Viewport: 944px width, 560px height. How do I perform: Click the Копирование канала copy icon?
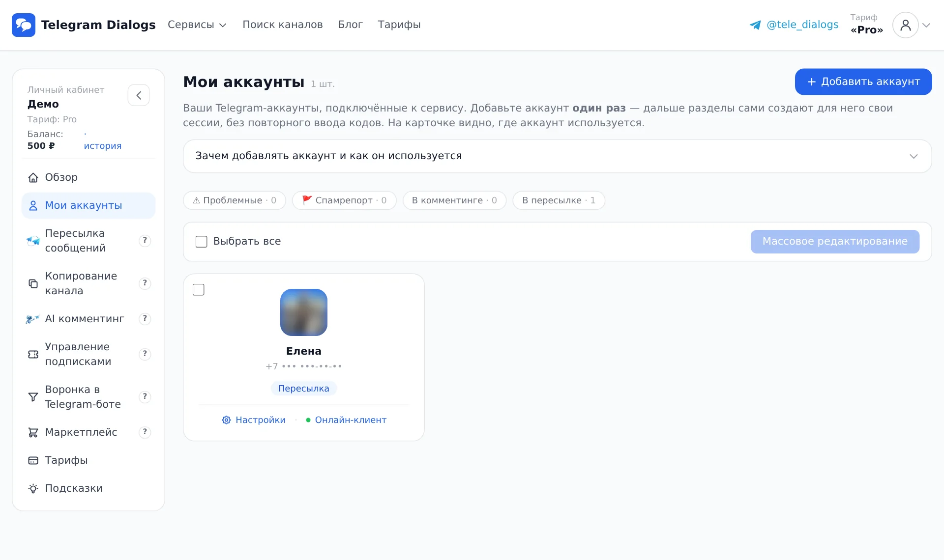33,283
